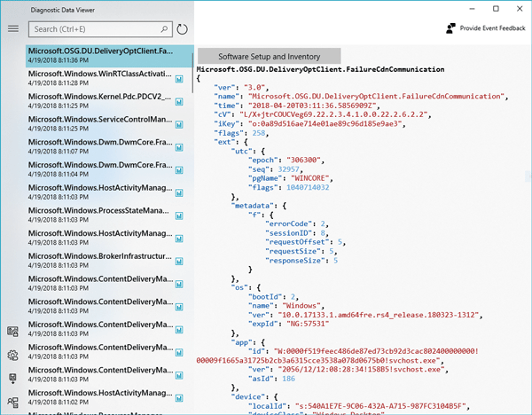Close the Diagnostic Data Viewer window

click(520, 9)
